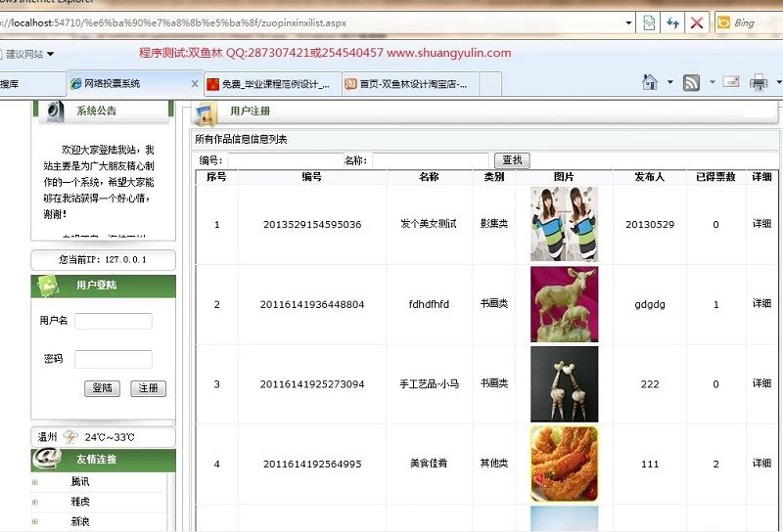This screenshot has height=532, width=783.
Task: Click the giraffe figurines thumbnail
Action: [564, 384]
